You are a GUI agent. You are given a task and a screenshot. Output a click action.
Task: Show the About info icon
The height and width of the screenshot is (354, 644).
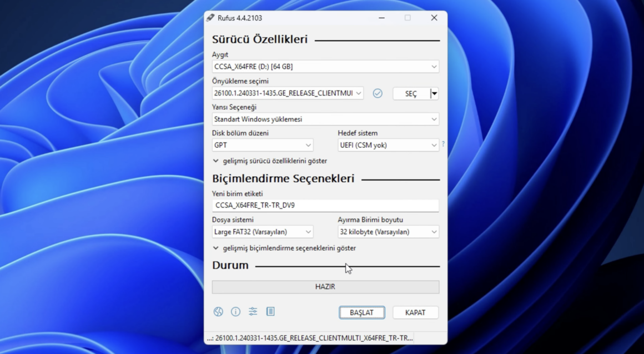235,312
